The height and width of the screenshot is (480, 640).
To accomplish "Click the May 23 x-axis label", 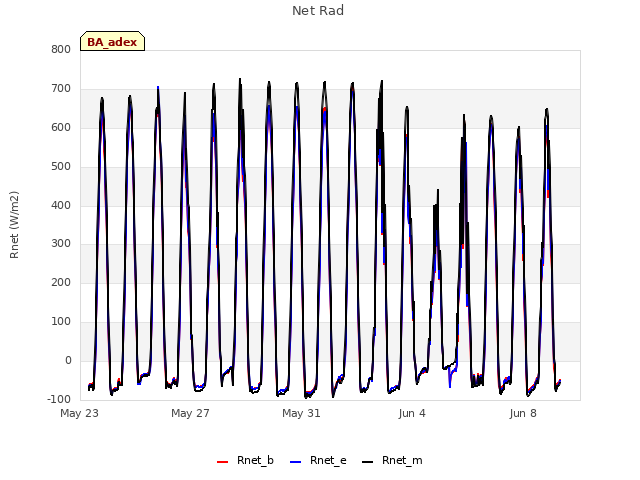I will 80,413.
